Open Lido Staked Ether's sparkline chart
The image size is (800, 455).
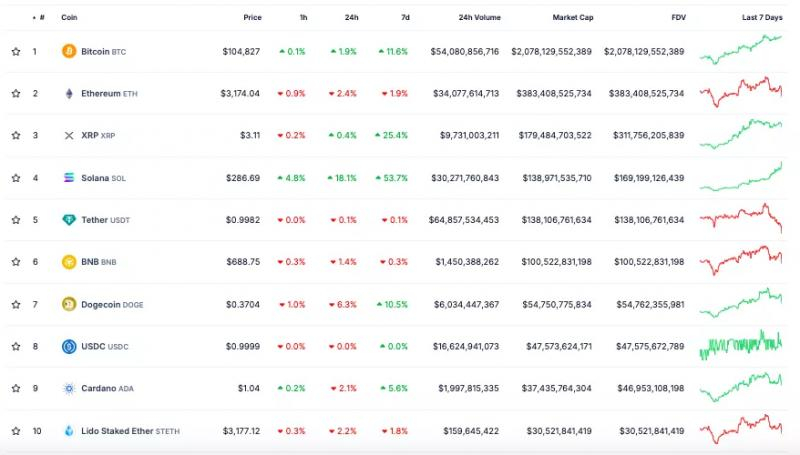pyautogui.click(x=741, y=429)
